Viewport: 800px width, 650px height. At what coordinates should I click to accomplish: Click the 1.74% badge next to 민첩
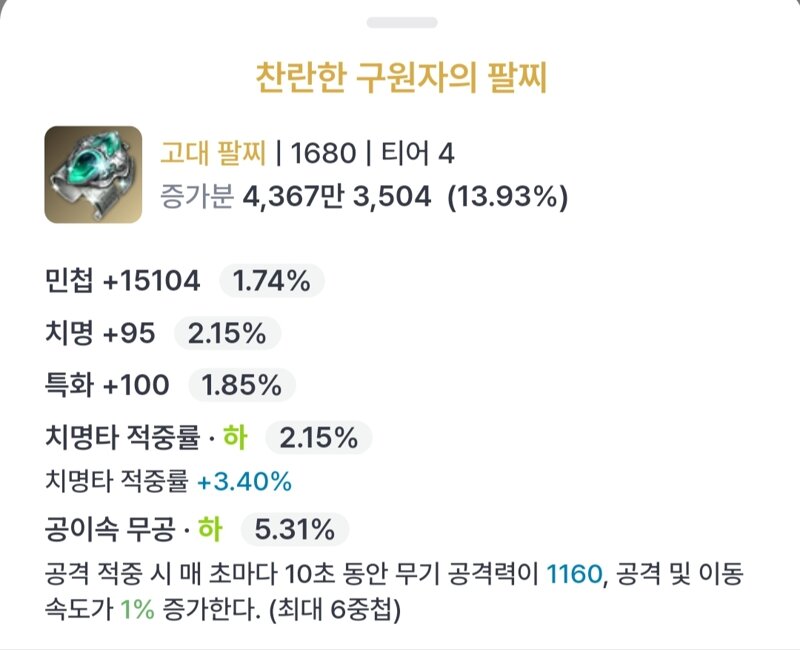point(272,281)
